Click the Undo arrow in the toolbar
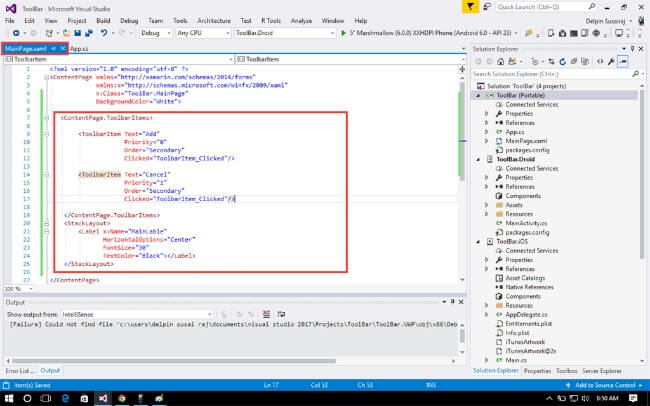Viewport: 650px width, 406px height. coord(106,33)
